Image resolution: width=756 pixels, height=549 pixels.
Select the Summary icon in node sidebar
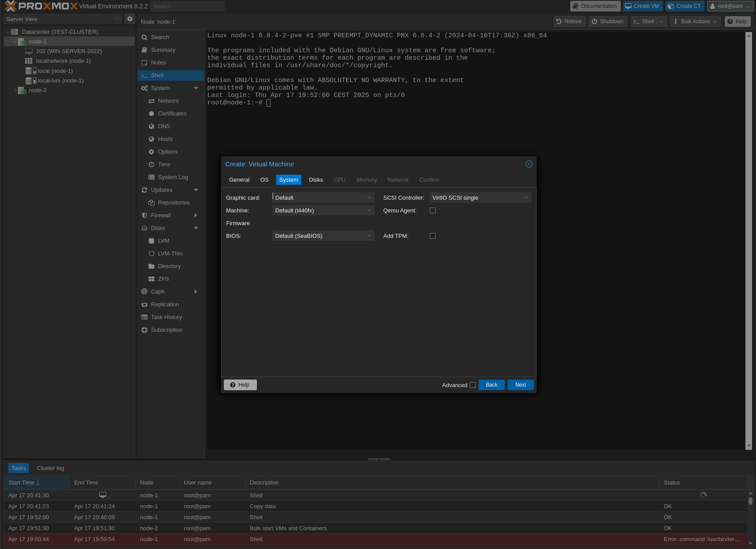coord(144,50)
